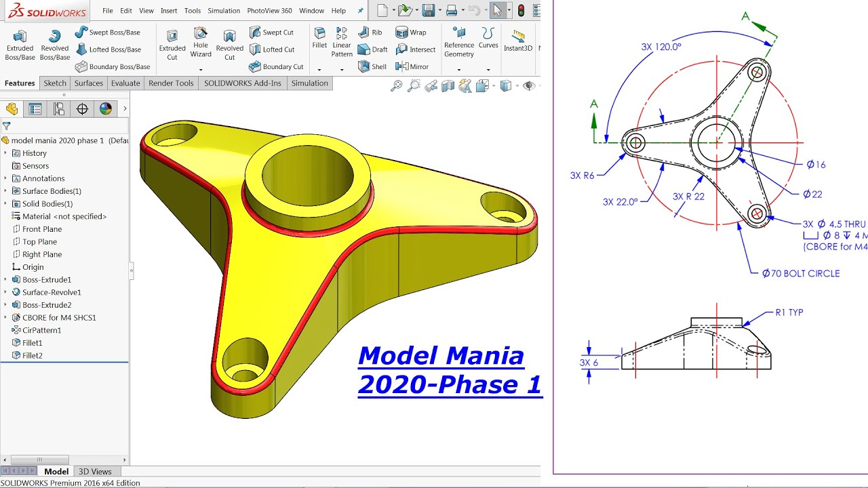Open the Hole Wizard tool

(201, 42)
